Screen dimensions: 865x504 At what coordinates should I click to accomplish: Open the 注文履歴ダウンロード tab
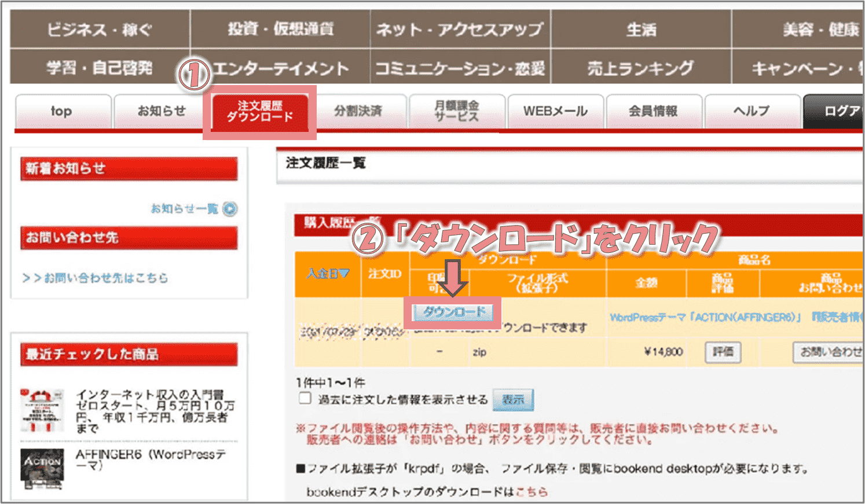(259, 111)
